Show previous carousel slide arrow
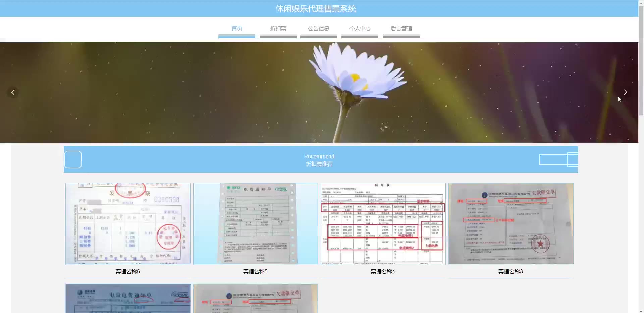Image resolution: width=644 pixels, height=313 pixels. (13, 92)
